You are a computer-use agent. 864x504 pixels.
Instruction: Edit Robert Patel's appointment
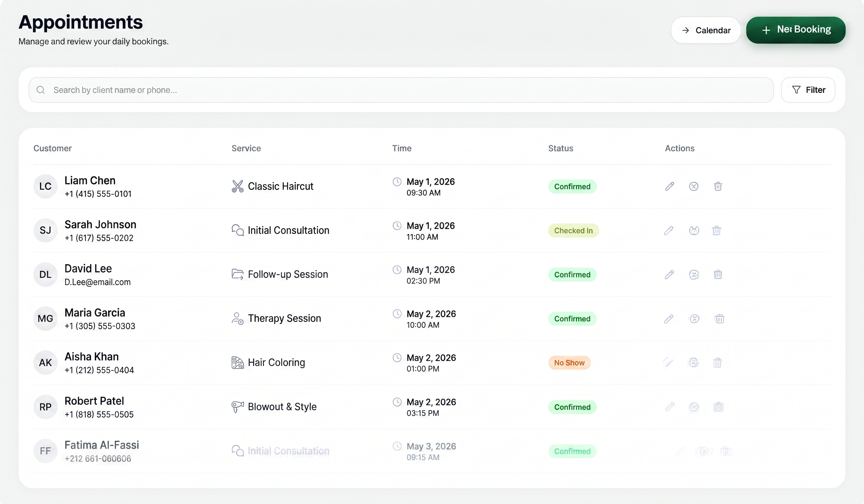[670, 407]
